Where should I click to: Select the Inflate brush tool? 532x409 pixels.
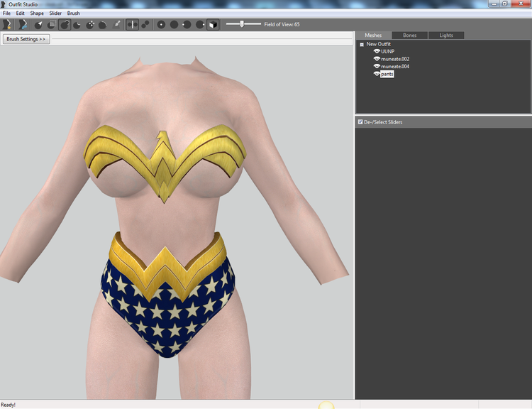click(65, 24)
